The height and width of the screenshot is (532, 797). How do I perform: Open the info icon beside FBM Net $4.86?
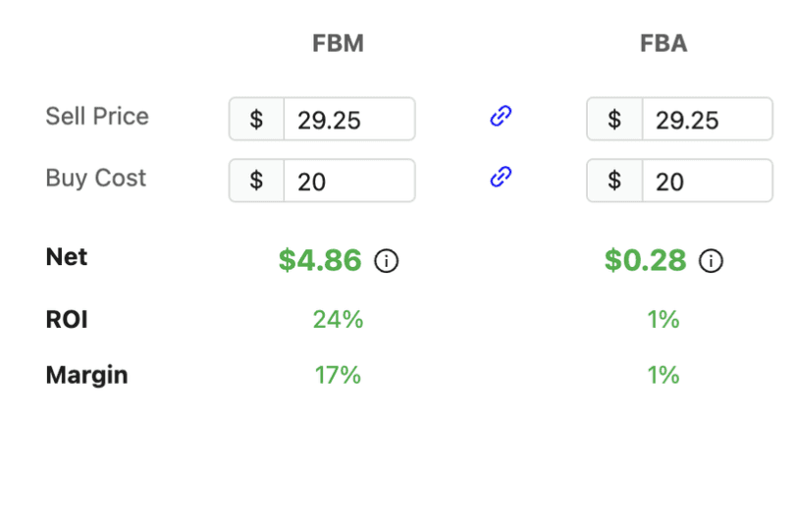[x=387, y=261]
